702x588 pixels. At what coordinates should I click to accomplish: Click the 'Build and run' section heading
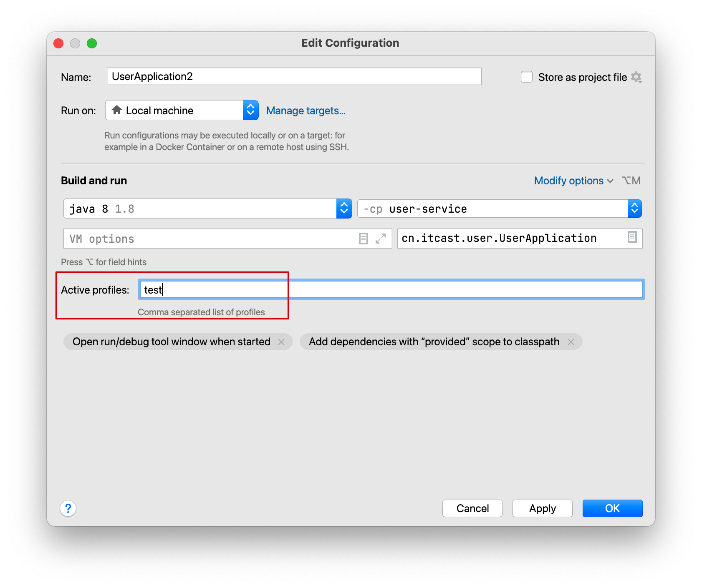[94, 181]
